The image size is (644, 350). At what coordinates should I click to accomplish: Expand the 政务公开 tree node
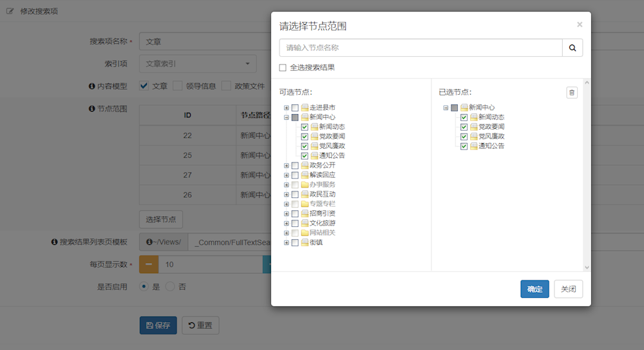287,166
